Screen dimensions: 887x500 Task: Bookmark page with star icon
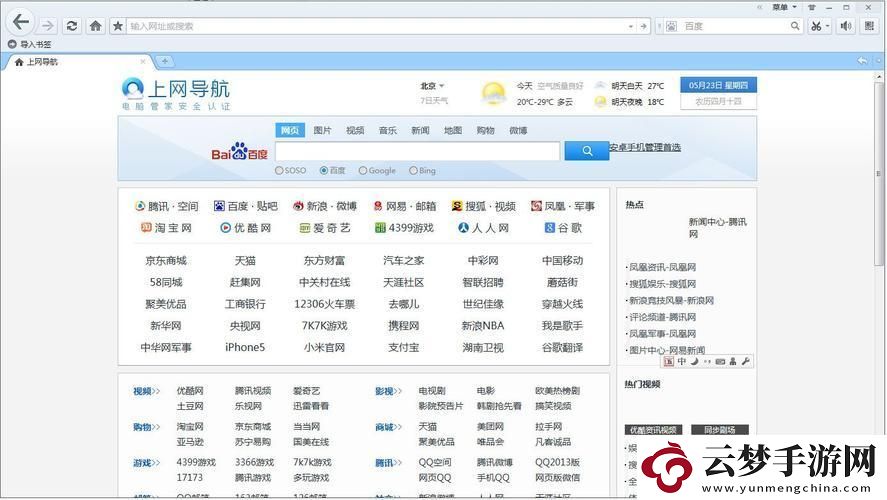[x=118, y=26]
